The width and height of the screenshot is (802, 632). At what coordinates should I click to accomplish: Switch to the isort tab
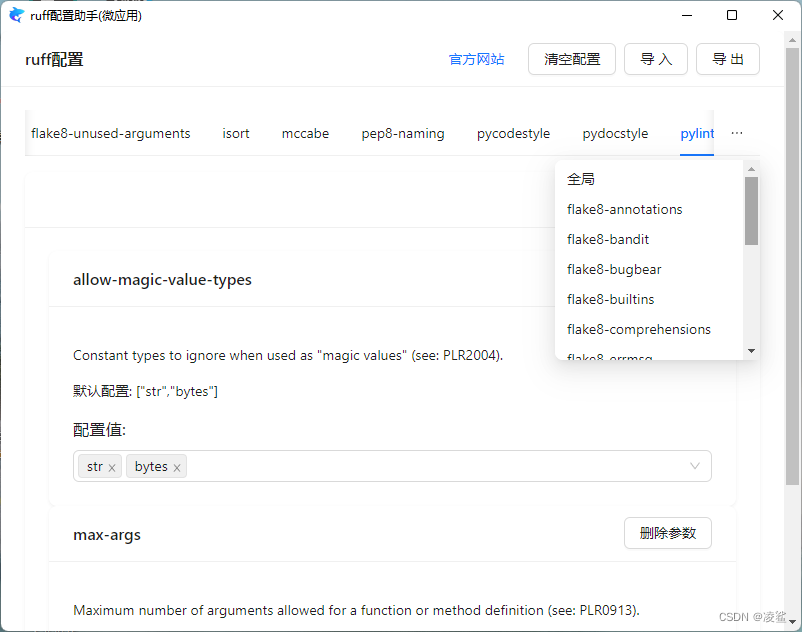pyautogui.click(x=236, y=133)
